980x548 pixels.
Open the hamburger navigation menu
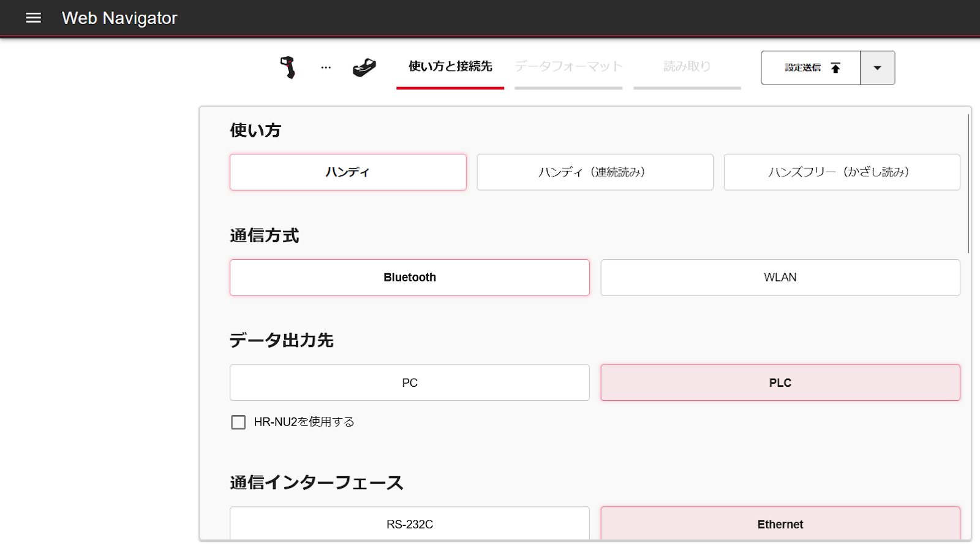pos(34,18)
